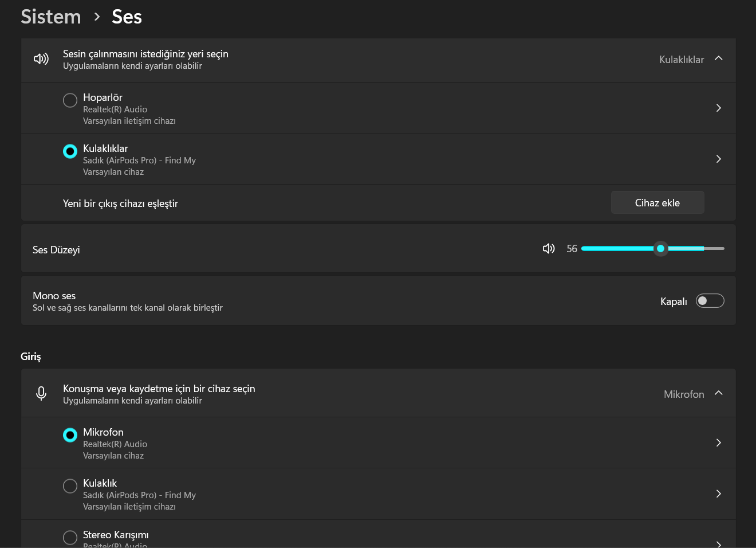Select the Mikrofon Realtek input radio button
Screen dimensions: 756x548
coord(70,435)
